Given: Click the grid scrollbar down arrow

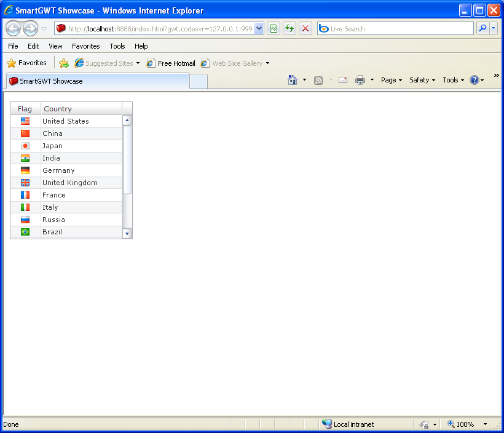Looking at the screenshot, I should (x=127, y=234).
